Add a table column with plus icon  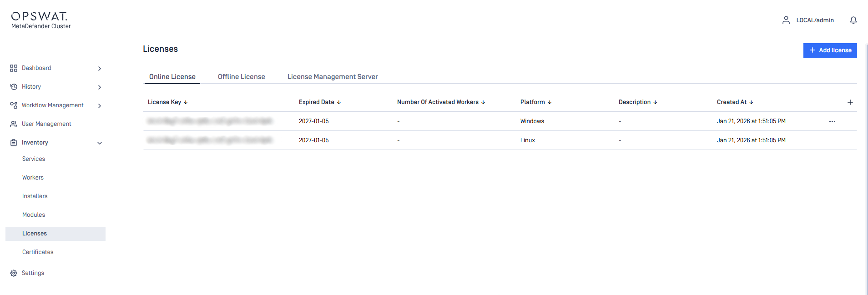850,102
